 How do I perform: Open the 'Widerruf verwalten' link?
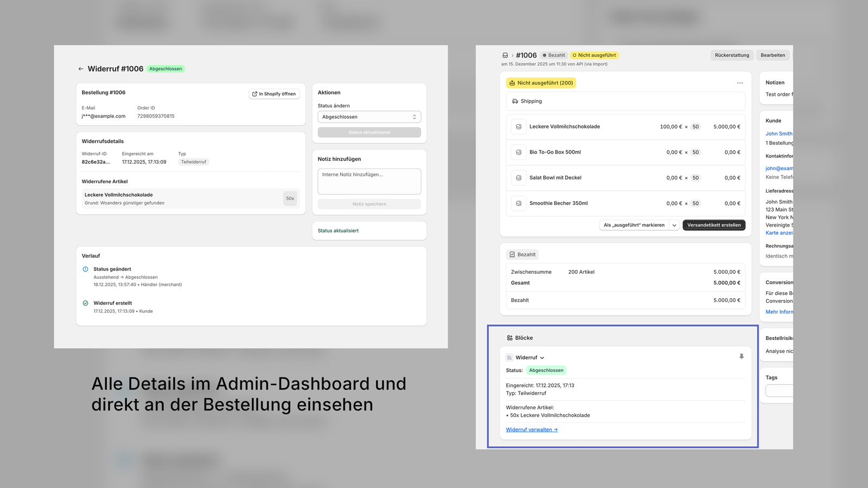(x=531, y=429)
